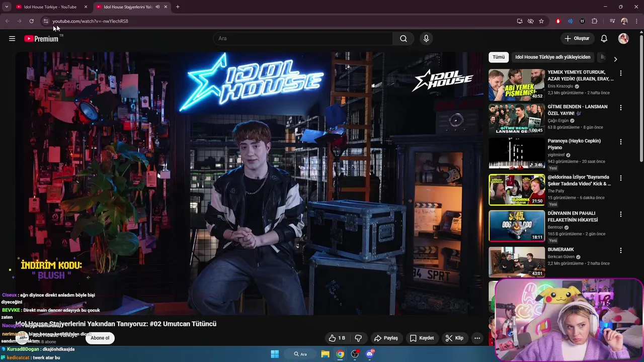The image size is (644, 362).
Task: Start voice search with the microphone icon
Action: coord(426,39)
